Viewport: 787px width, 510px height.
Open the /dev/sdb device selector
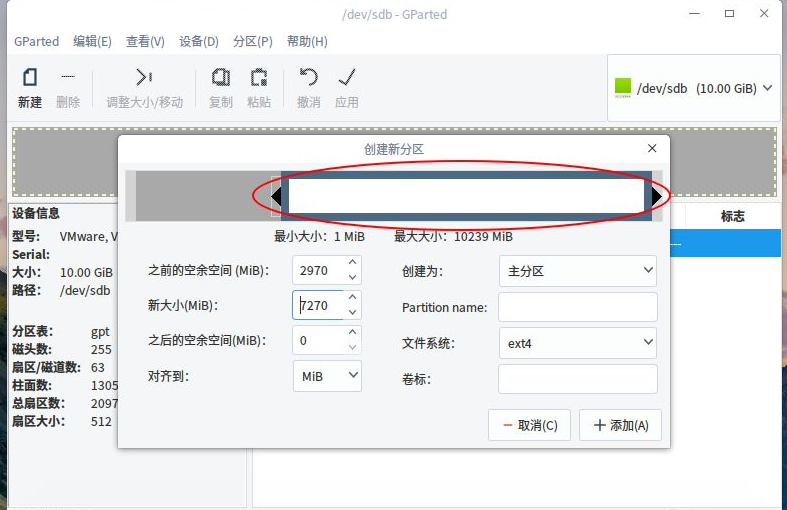click(694, 88)
